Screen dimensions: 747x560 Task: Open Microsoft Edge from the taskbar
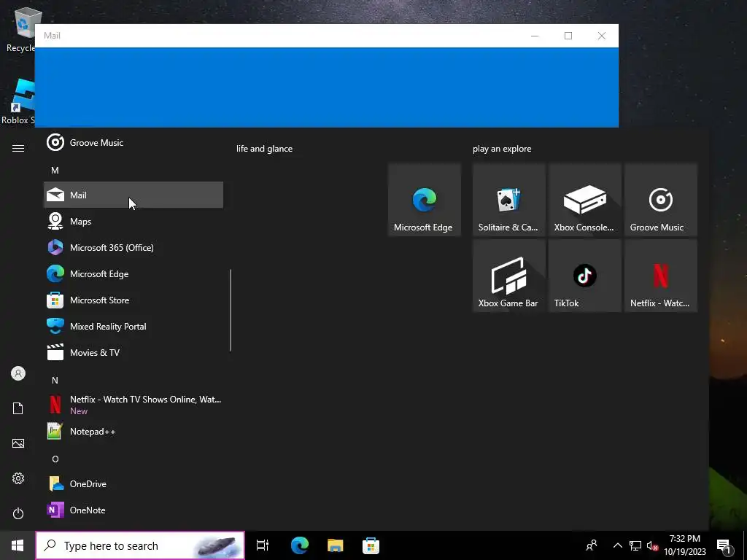[300, 545]
